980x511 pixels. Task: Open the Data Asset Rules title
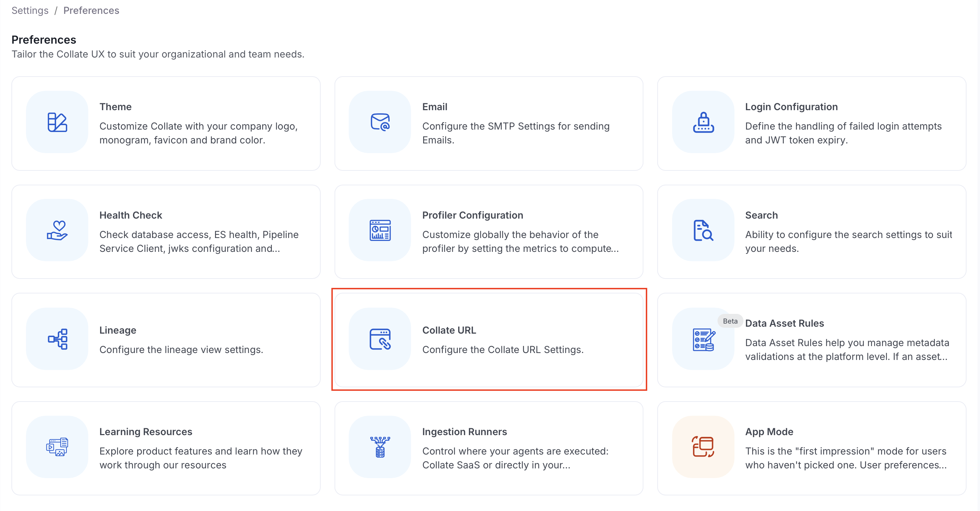coord(784,324)
